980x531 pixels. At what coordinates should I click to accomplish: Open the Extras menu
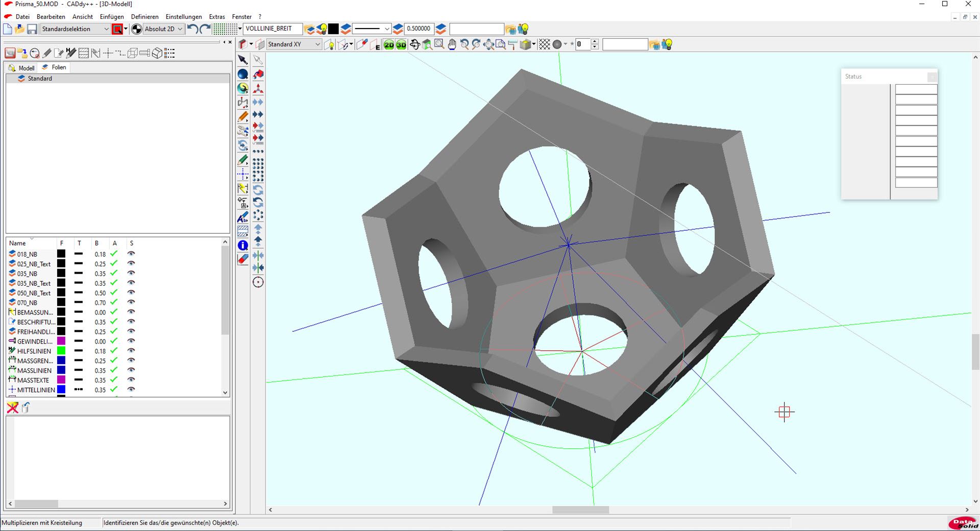tap(217, 17)
